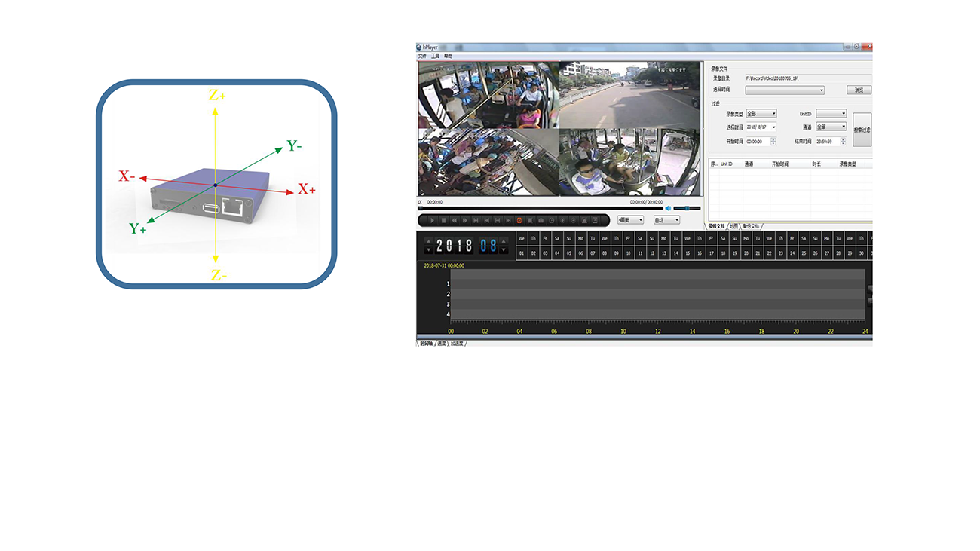Take a snapshot with the camera icon
The image size is (980, 551).
[x=541, y=220]
